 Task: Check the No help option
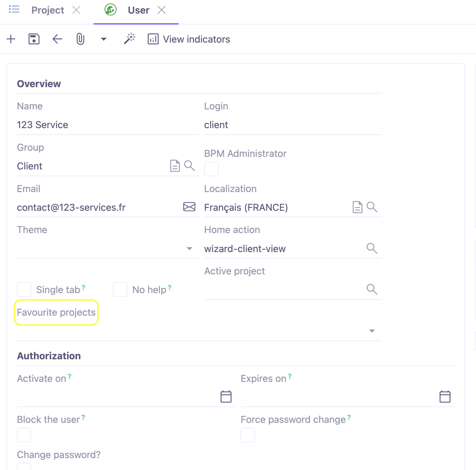pyautogui.click(x=120, y=290)
